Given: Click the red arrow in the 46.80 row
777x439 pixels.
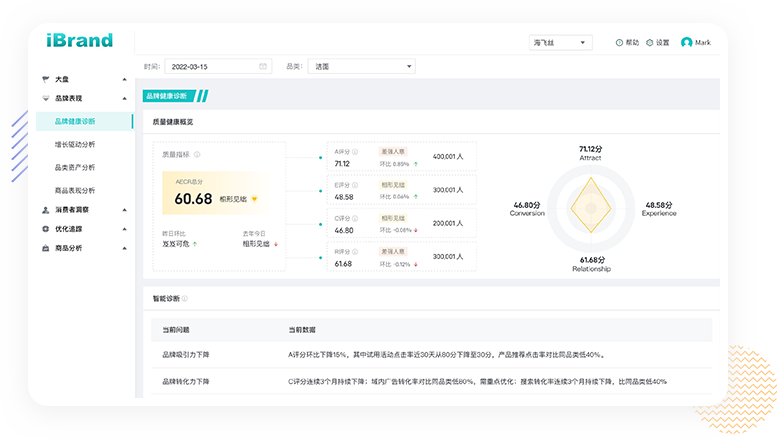Looking at the screenshot, I should 416,230.
